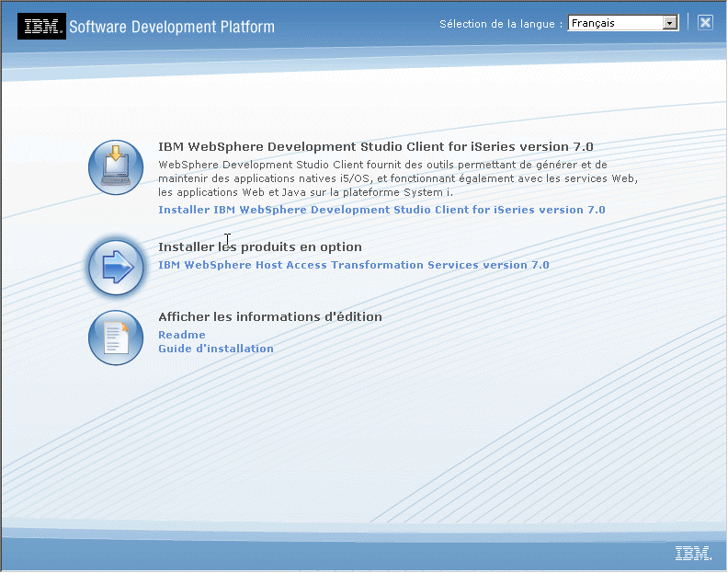Close the launchpad with the X button

pos(705,23)
